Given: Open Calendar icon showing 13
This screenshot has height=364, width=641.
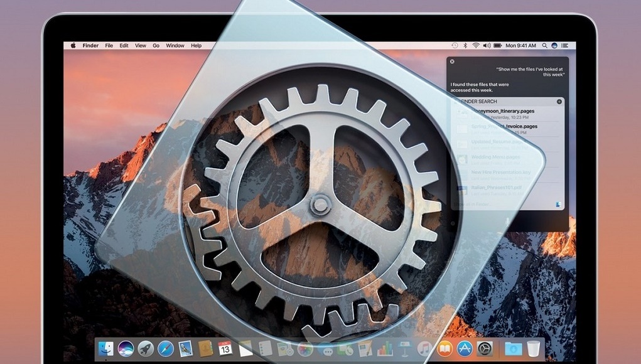Looking at the screenshot, I should pos(225,349).
